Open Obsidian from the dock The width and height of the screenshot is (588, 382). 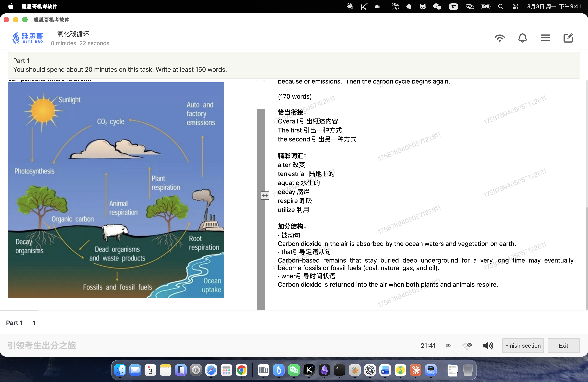(324, 370)
